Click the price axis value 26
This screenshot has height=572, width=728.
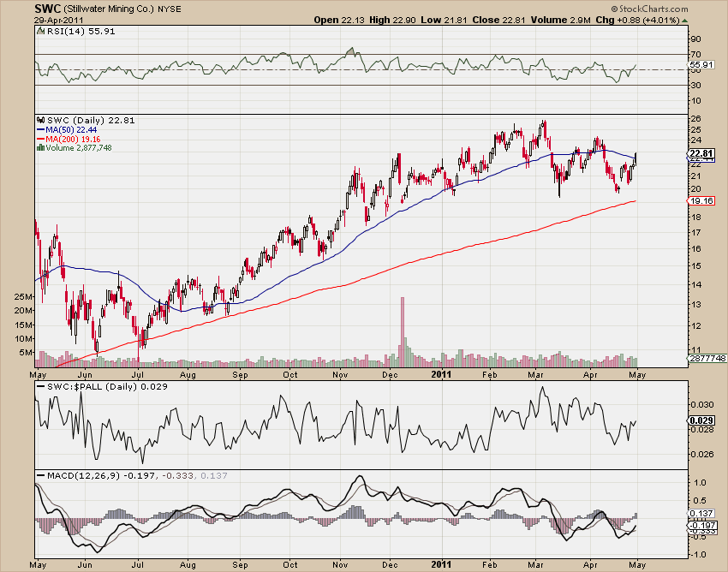point(696,119)
